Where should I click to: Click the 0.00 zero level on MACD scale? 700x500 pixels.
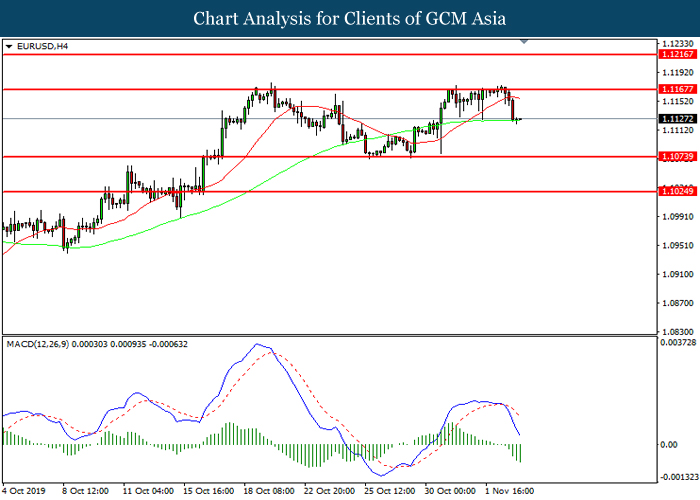[x=672, y=444]
